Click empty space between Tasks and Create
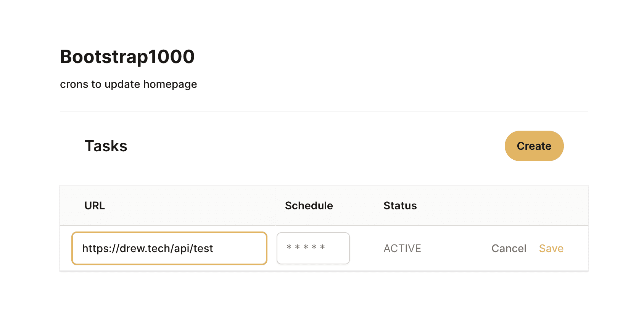This screenshot has height=327, width=644. [316, 146]
